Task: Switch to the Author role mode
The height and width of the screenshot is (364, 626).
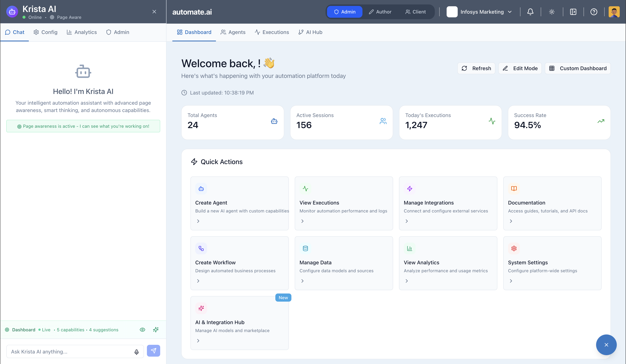Action: (380, 12)
